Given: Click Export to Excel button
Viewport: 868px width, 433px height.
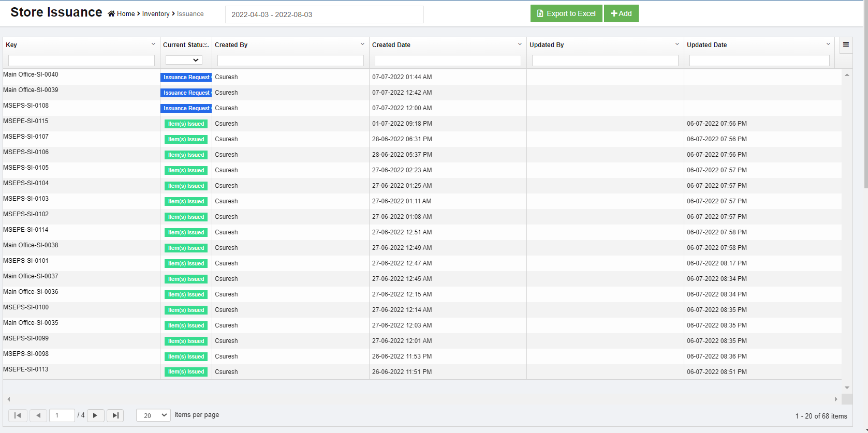Looking at the screenshot, I should tap(566, 13).
